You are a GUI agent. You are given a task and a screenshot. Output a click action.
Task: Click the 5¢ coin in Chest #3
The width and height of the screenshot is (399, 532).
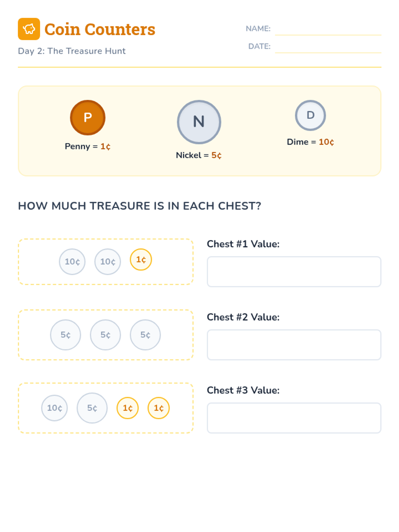coord(92,408)
